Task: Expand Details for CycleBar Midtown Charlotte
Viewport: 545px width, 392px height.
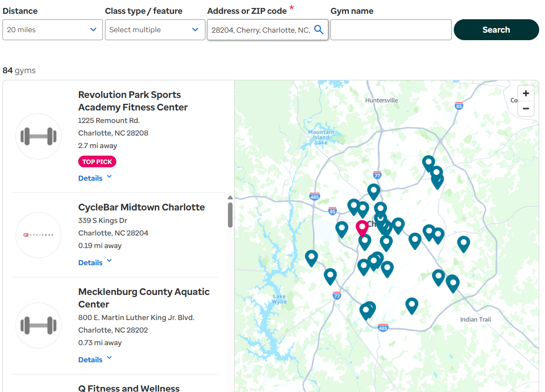Action: coord(95,263)
